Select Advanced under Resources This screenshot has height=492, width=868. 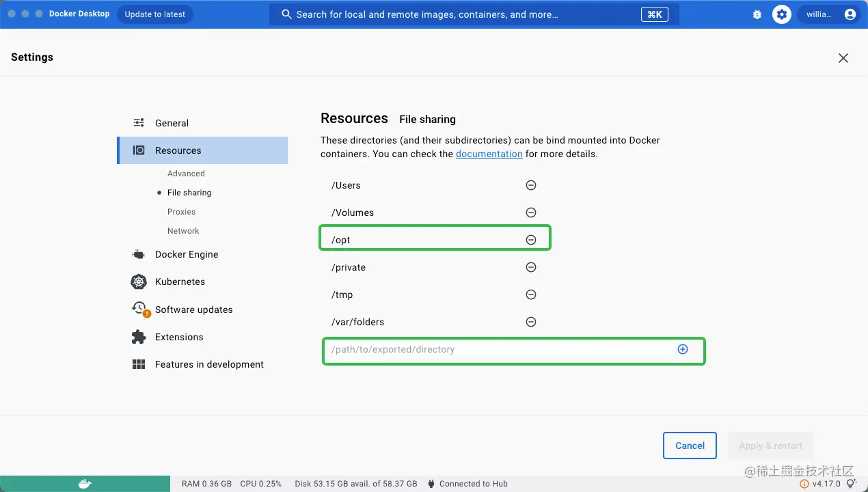pyautogui.click(x=186, y=174)
